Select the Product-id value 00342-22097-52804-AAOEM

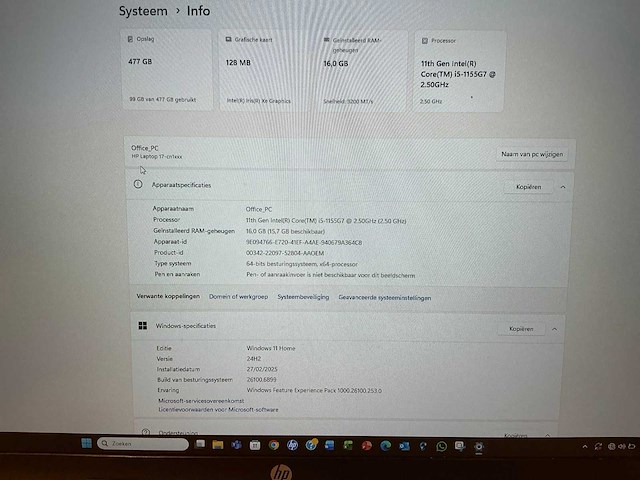click(x=285, y=253)
